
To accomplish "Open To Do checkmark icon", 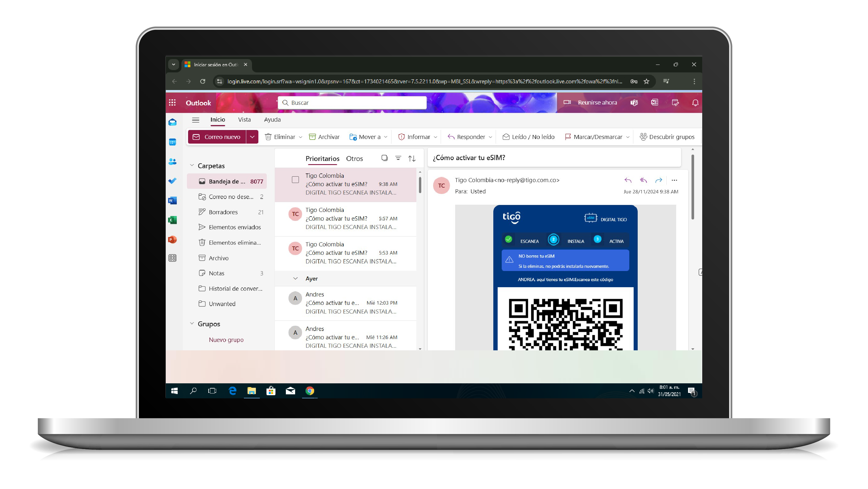I will point(172,181).
